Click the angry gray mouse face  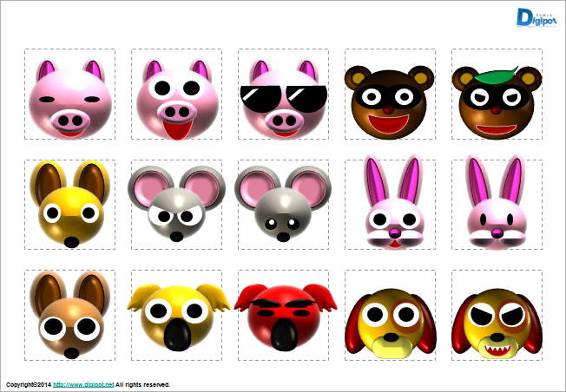(177, 206)
